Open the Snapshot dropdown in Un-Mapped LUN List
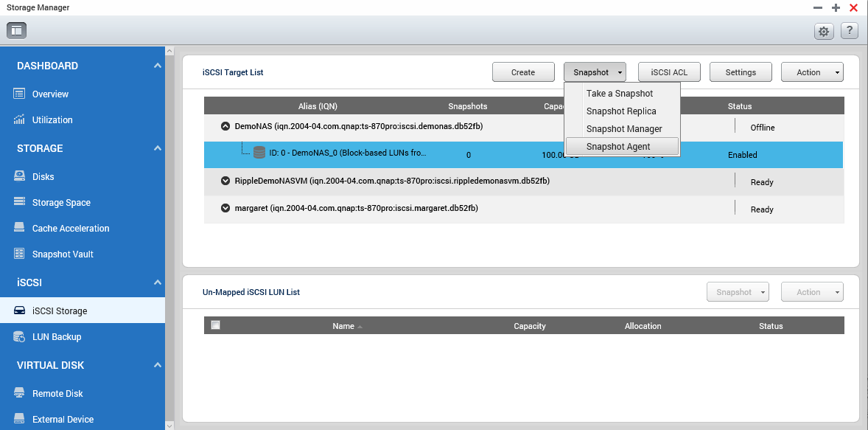This screenshot has height=430, width=868. [x=738, y=292]
